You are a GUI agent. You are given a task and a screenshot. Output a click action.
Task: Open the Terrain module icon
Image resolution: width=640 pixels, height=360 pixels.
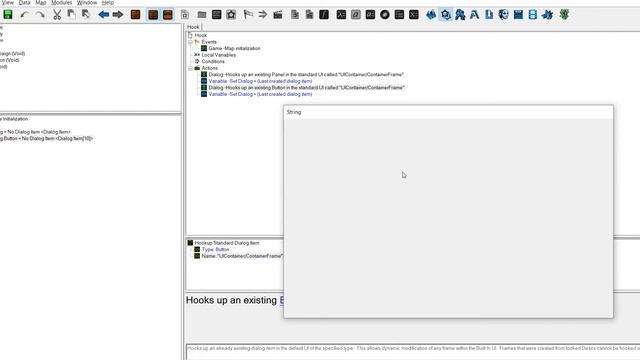tap(431, 15)
